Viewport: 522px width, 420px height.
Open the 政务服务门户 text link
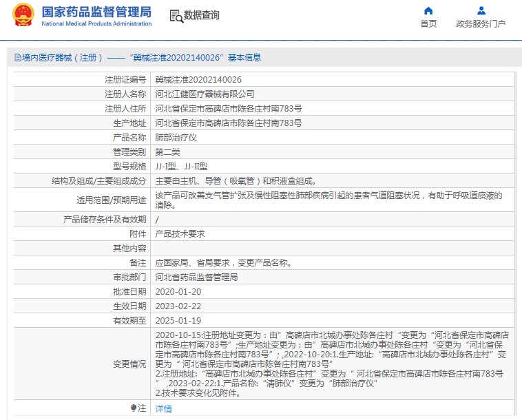[x=481, y=24]
